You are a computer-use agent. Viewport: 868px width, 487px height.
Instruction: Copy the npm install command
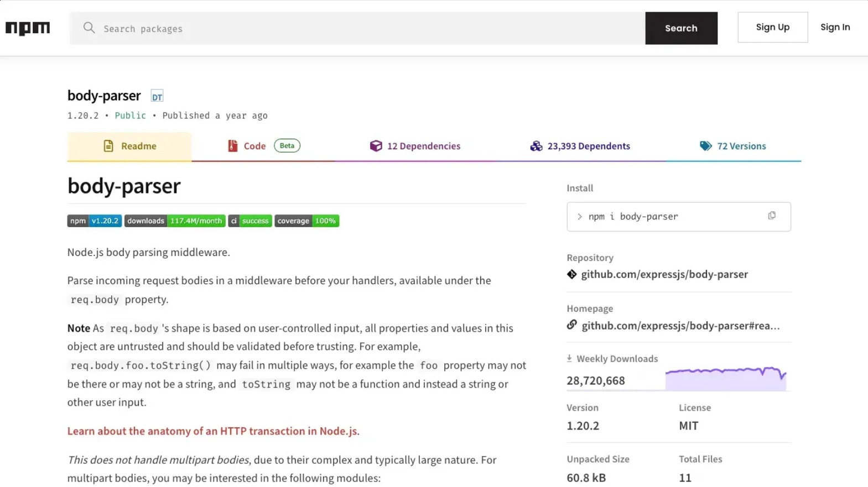[772, 216]
